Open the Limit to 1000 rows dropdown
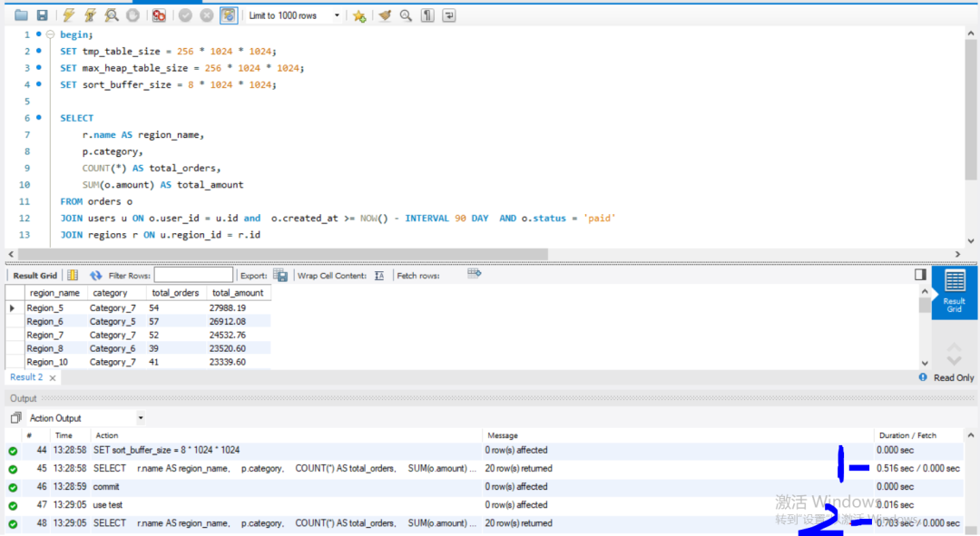 point(293,15)
